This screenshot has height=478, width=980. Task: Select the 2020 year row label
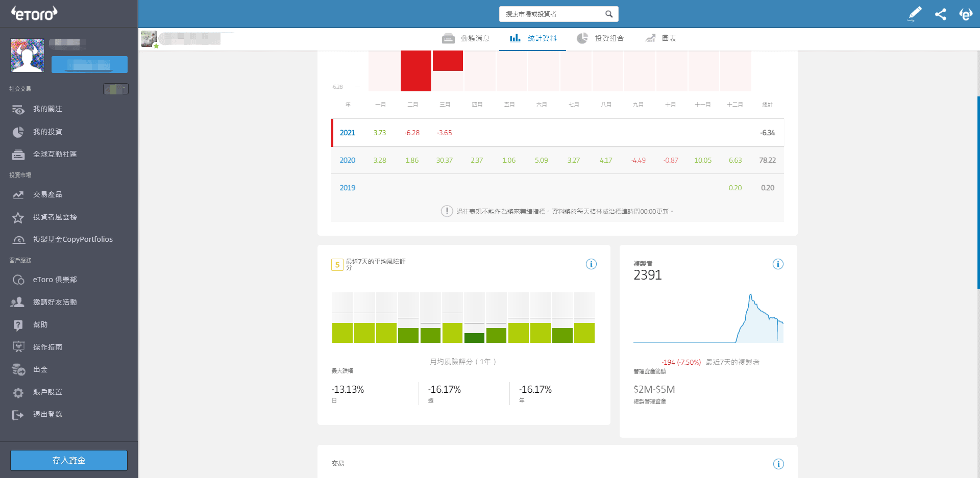click(347, 160)
